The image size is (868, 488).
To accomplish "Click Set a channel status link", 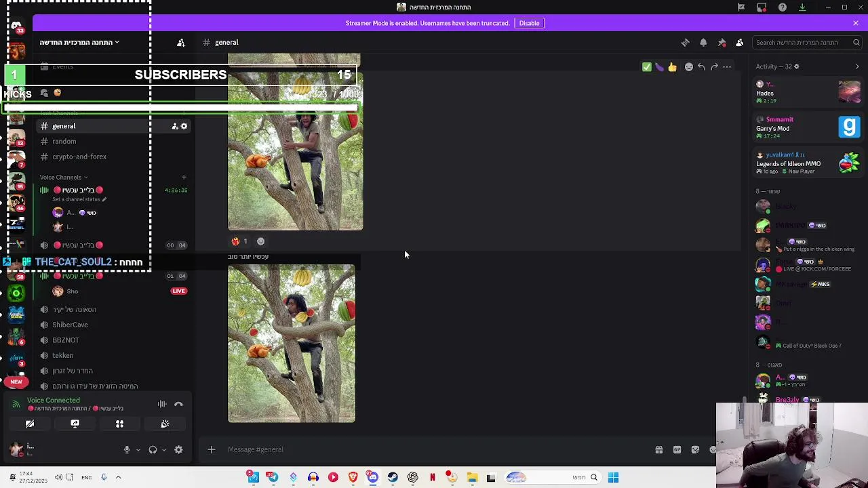I will [x=79, y=199].
